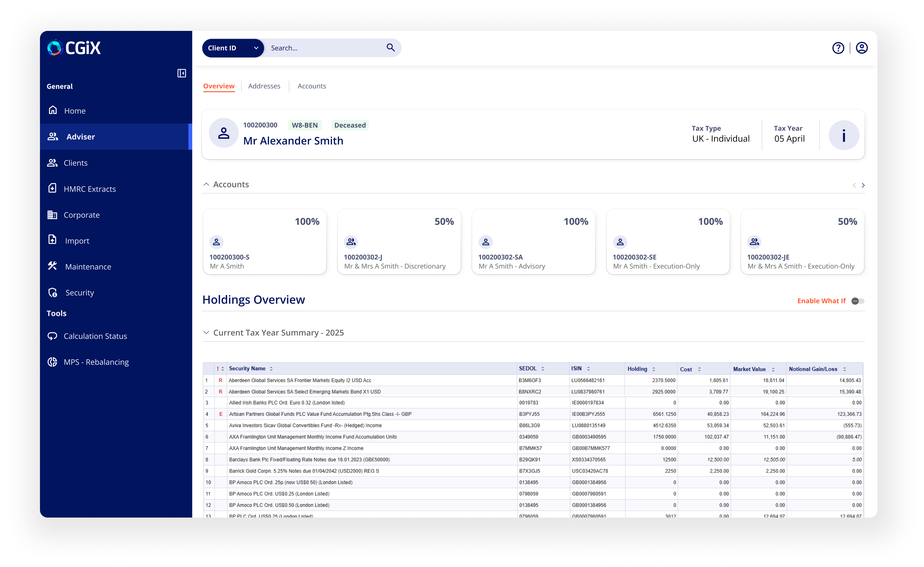Screen dimensions: 924x567
Task: Sort table by Security Name
Action: [x=271, y=369]
